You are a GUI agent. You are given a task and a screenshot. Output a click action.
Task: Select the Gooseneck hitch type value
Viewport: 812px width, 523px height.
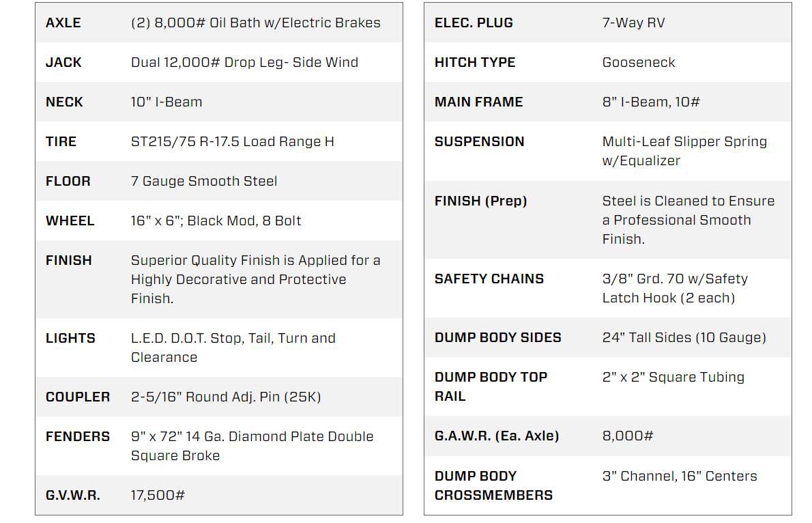pyautogui.click(x=639, y=62)
